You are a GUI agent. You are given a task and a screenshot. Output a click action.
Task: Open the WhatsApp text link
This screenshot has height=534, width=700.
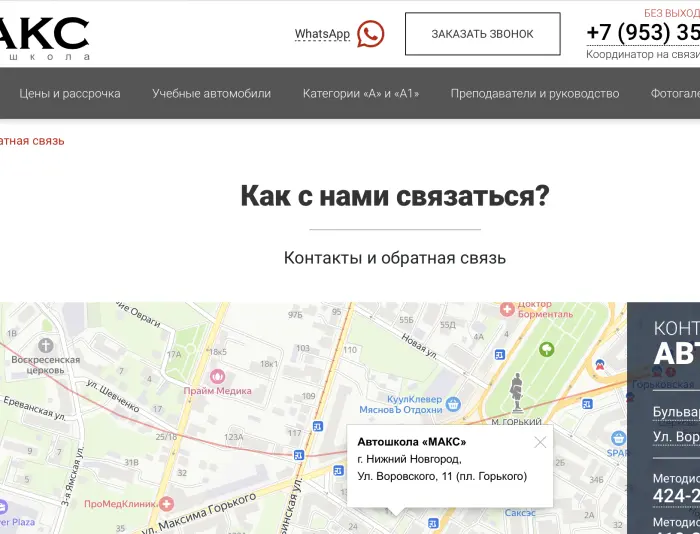(322, 34)
